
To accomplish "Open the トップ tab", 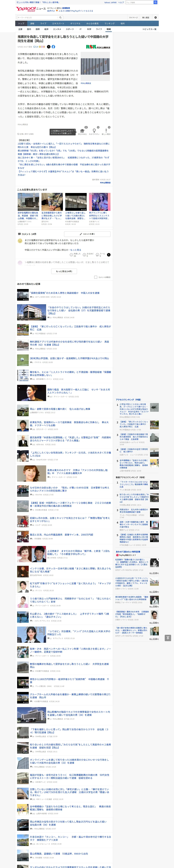I will tap(21, 24).
